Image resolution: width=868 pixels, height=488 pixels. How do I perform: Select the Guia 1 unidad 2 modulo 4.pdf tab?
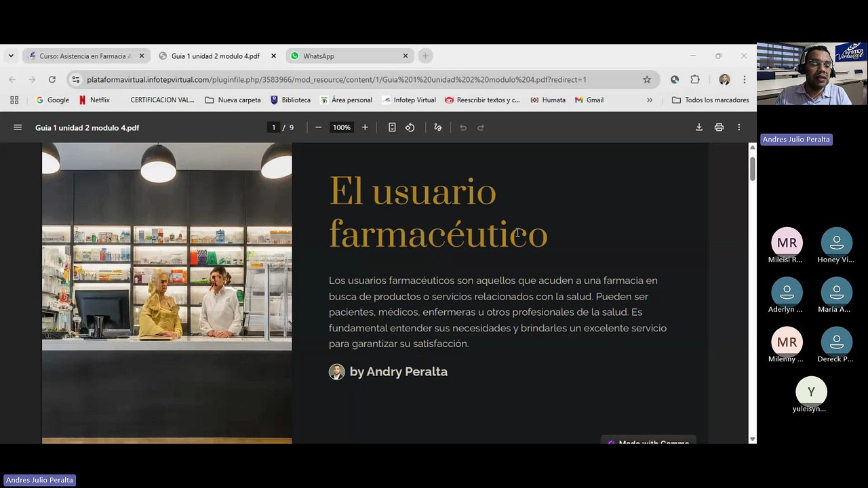[x=216, y=56]
